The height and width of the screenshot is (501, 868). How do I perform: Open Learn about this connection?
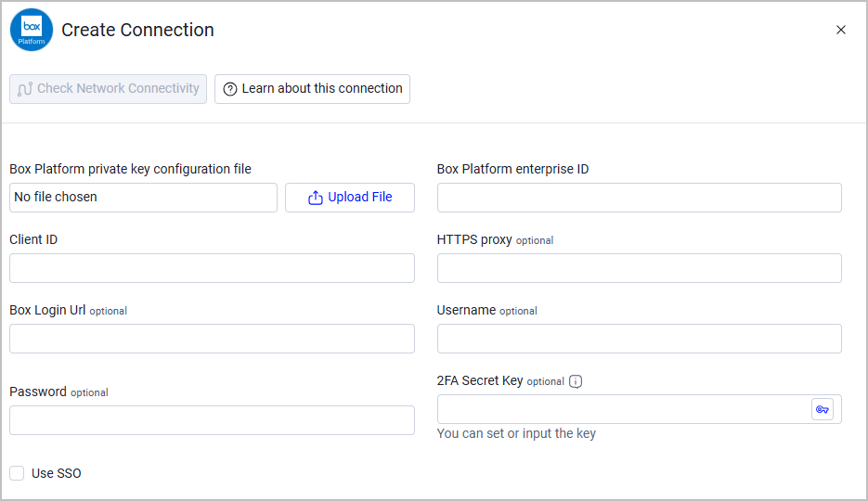[312, 89]
